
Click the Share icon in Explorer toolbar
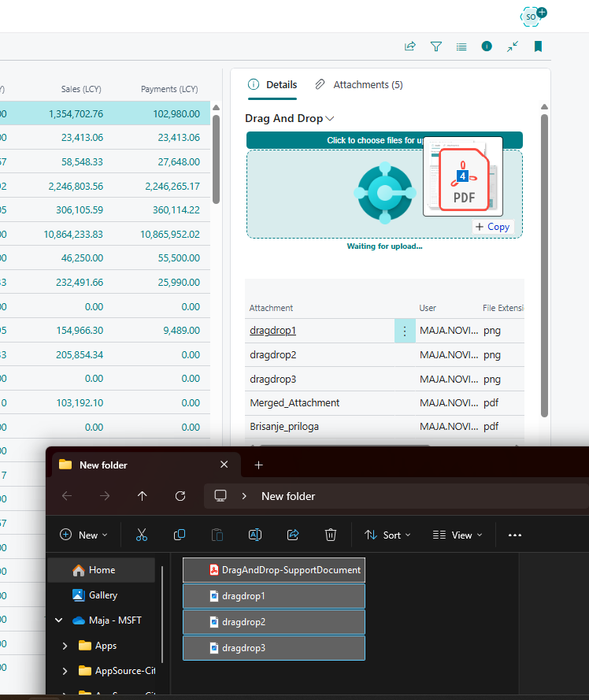click(293, 535)
